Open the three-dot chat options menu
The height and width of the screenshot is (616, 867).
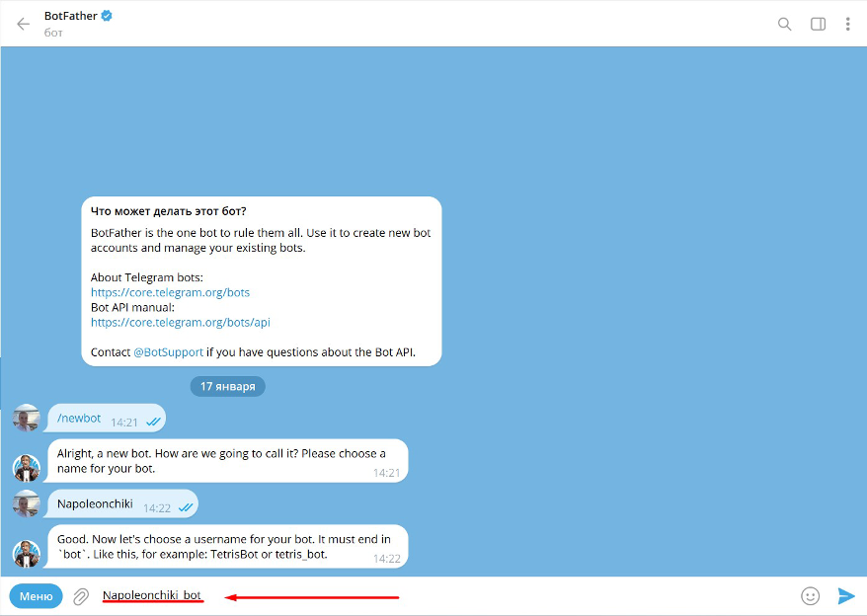pos(847,24)
